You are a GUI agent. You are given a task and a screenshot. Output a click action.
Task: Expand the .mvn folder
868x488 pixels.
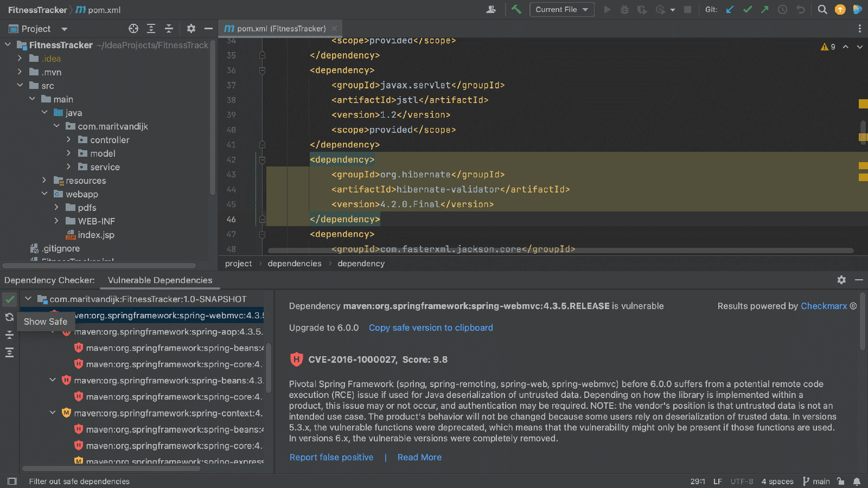(x=20, y=72)
